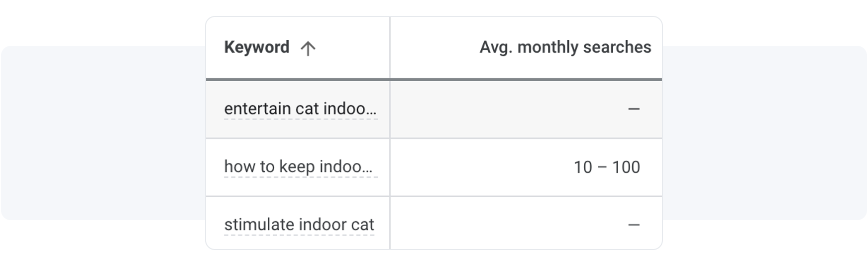This screenshot has height=265, width=868.
Task: Click the sort arrow beside Keyword
Action: (308, 48)
